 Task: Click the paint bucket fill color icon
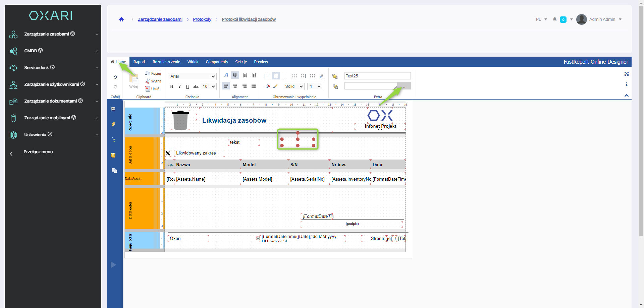(267, 86)
